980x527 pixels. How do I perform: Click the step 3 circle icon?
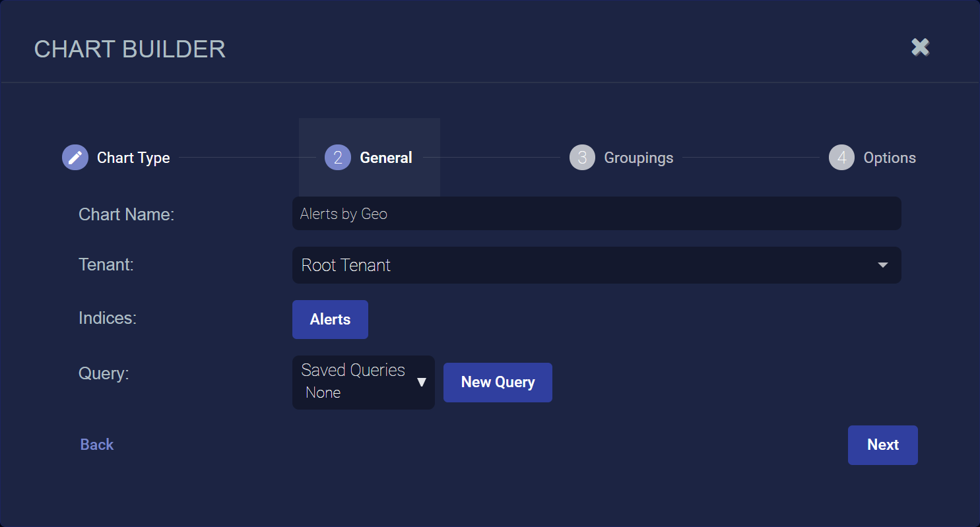(x=582, y=158)
